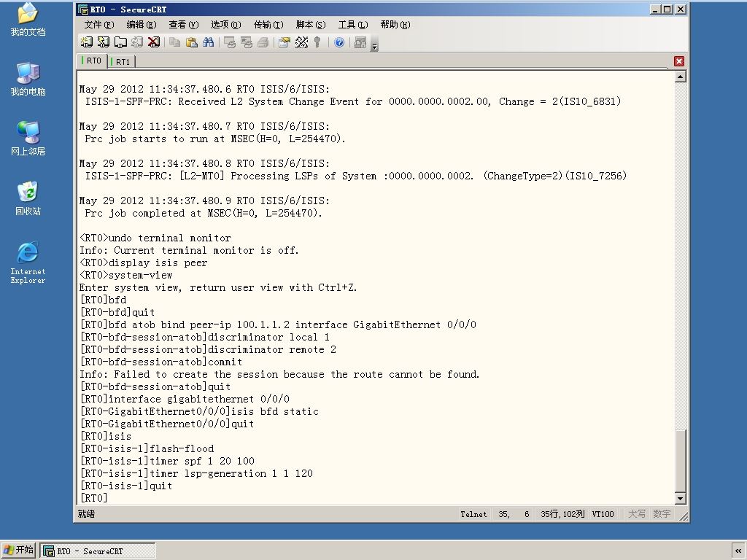Viewport: 747px width, 560px height.
Task: Click the Quick Connect lightning icon
Action: click(104, 42)
